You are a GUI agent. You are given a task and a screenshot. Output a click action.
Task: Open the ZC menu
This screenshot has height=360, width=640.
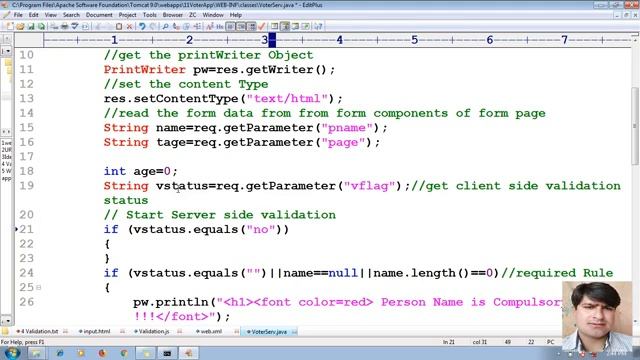pyautogui.click(x=192, y=15)
